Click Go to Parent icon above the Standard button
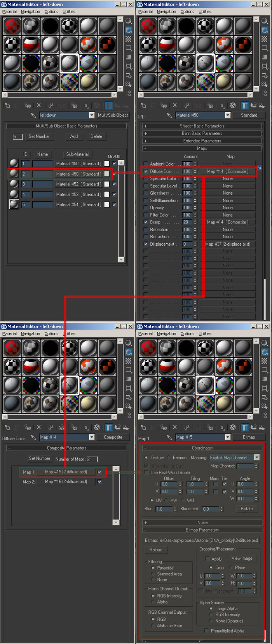Image resolution: width=272 pixels, height=644 pixels. 253,105
